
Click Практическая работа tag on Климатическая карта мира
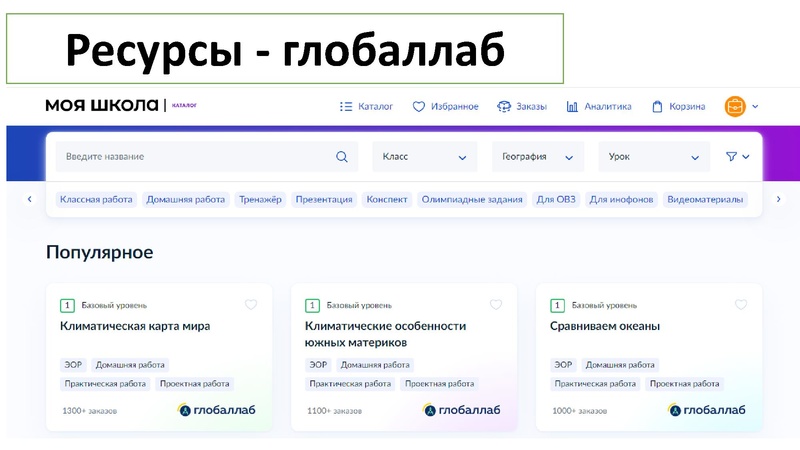(x=105, y=384)
